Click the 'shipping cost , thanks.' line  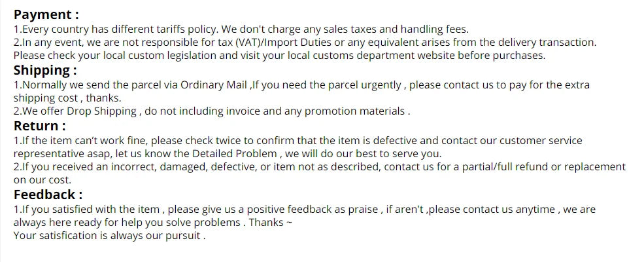point(67,98)
